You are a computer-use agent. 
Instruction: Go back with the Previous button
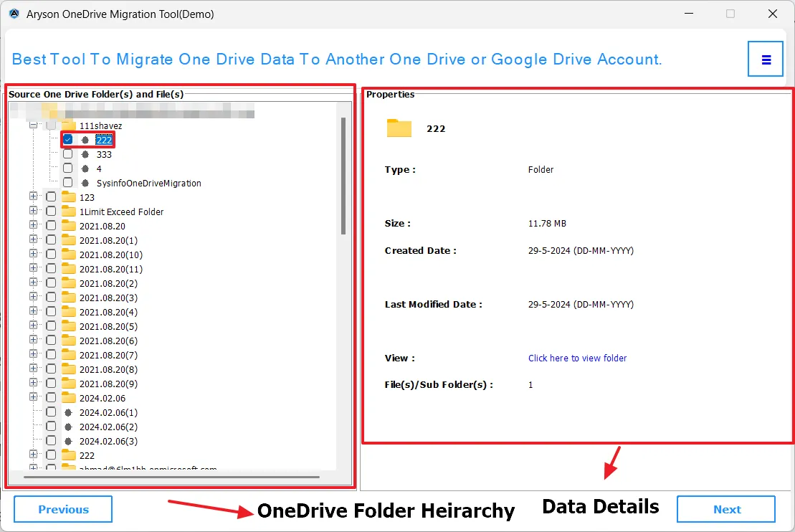[63, 509]
